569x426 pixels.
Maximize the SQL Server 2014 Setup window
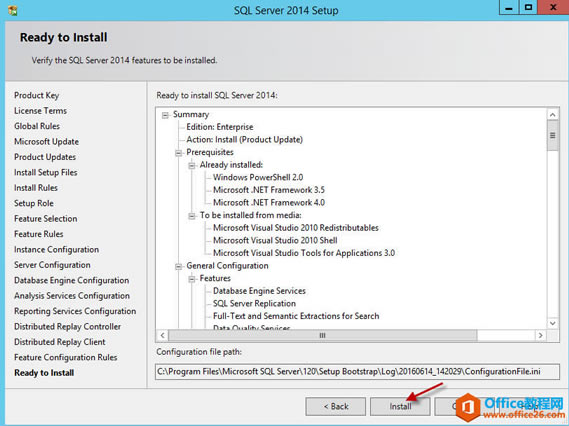(528, 8)
